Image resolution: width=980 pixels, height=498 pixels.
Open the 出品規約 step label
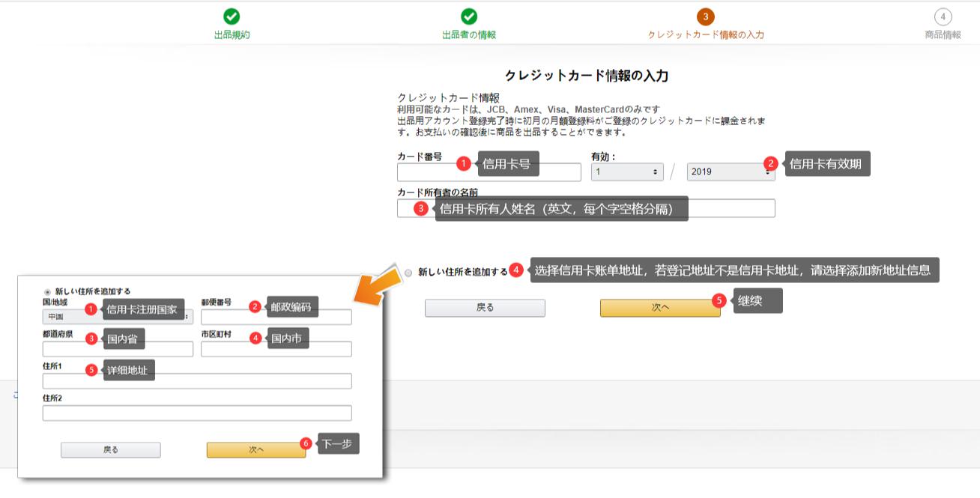[232, 34]
